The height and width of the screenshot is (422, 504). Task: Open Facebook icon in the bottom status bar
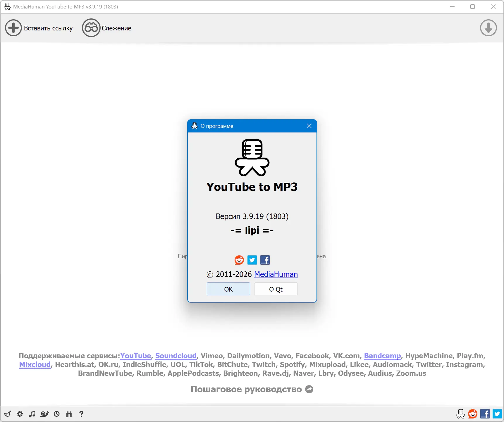pos(485,414)
